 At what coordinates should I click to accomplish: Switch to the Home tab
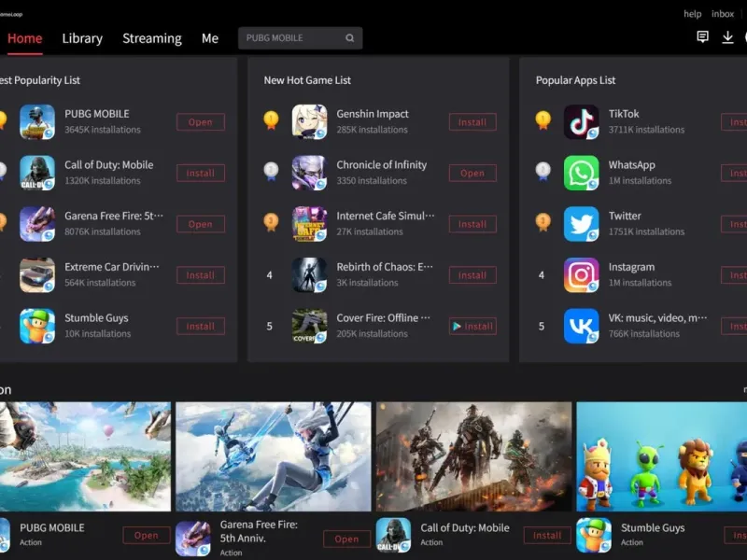click(x=25, y=38)
